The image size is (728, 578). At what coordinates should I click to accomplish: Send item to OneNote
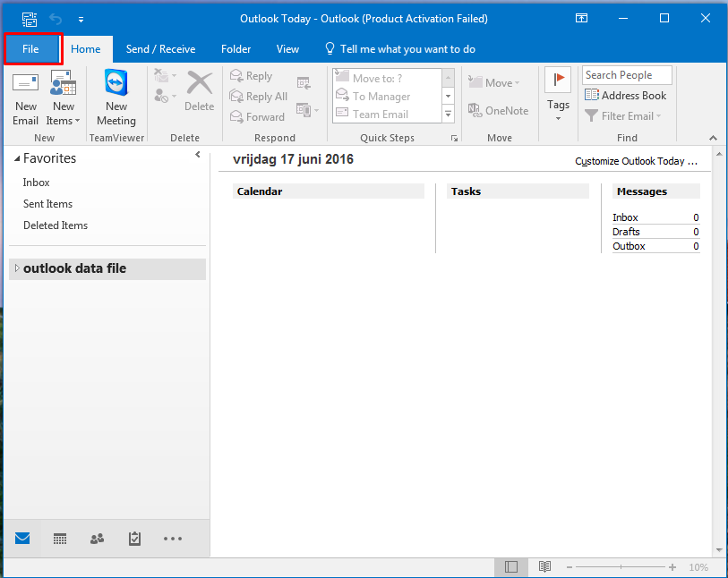pos(498,110)
